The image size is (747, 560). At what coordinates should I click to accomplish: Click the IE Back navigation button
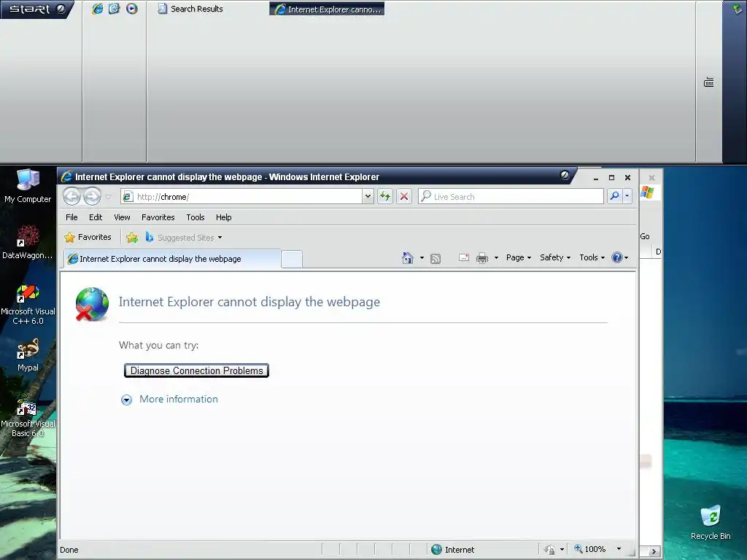coord(71,196)
